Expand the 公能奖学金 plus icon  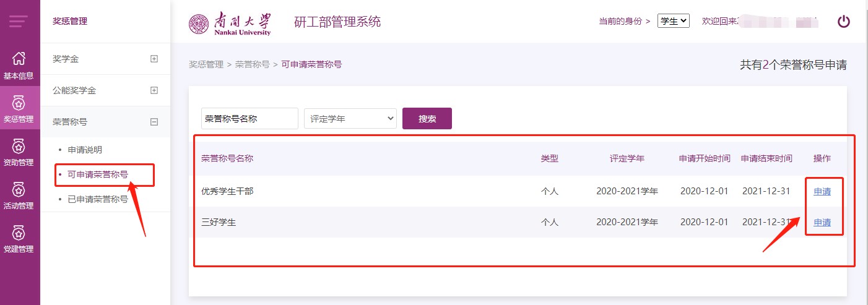pos(154,90)
